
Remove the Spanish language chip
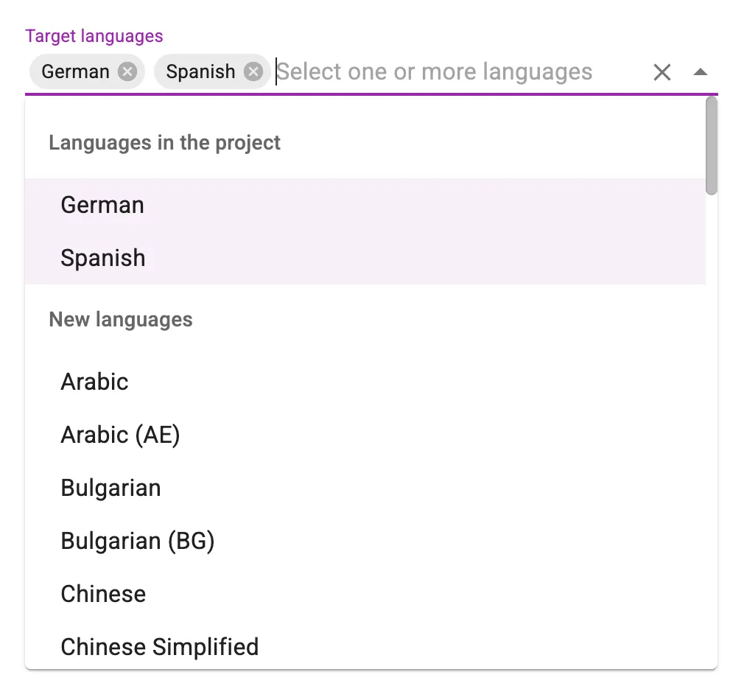point(253,71)
